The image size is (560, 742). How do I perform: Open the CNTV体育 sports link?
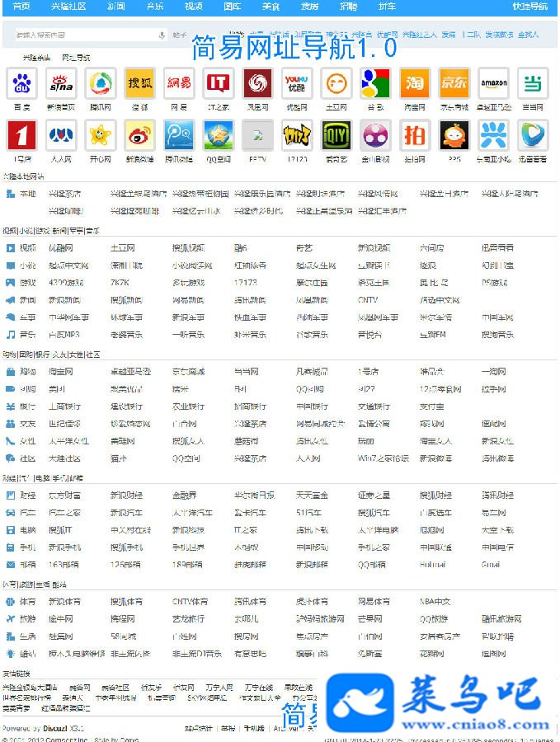(x=190, y=602)
